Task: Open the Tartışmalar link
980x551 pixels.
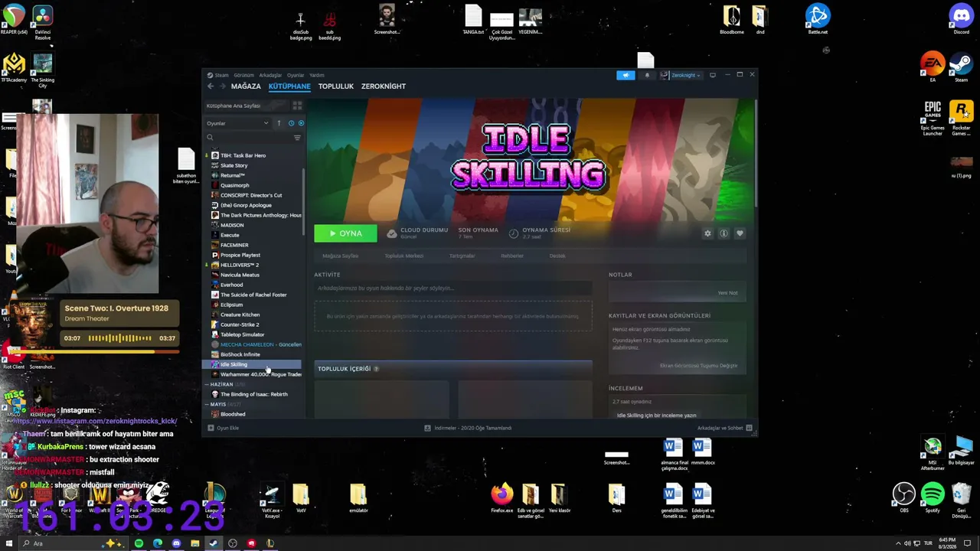Action: click(462, 256)
